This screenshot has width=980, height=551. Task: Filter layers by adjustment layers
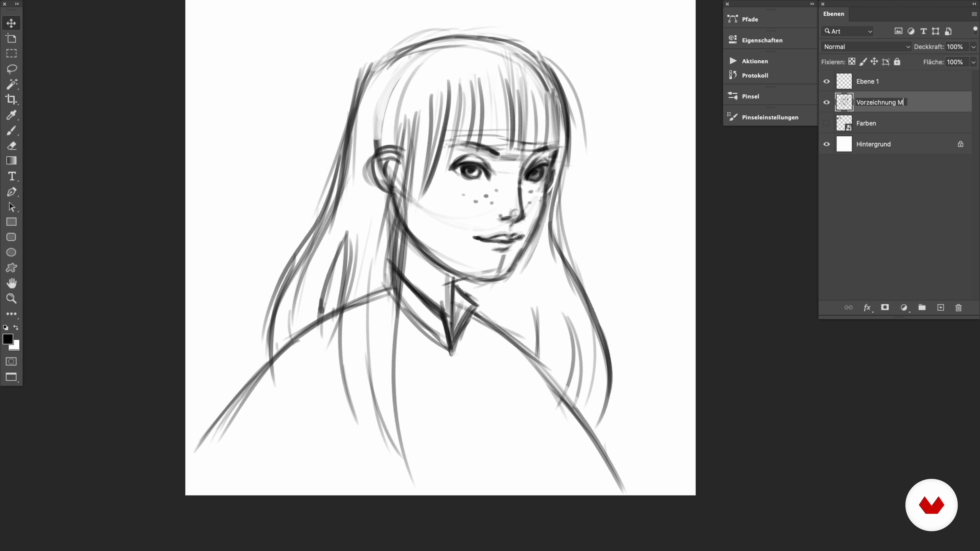coord(911,31)
